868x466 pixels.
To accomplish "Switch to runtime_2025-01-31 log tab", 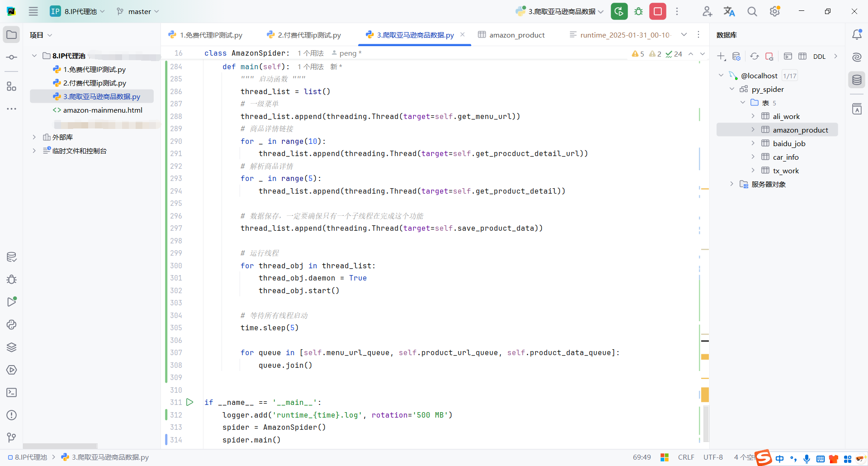I will tap(621, 35).
